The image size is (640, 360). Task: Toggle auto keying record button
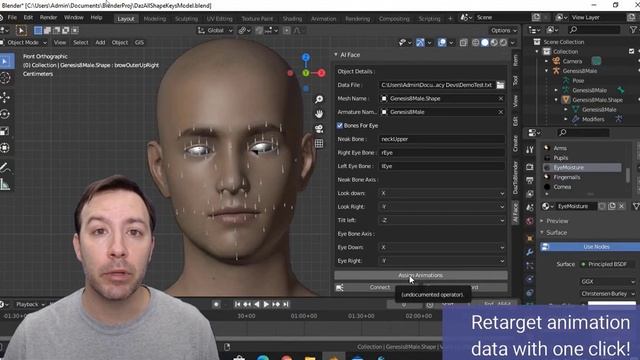tap(216, 304)
